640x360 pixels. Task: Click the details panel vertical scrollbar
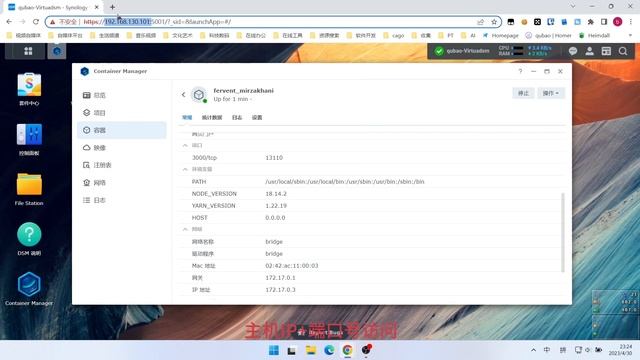click(563, 233)
